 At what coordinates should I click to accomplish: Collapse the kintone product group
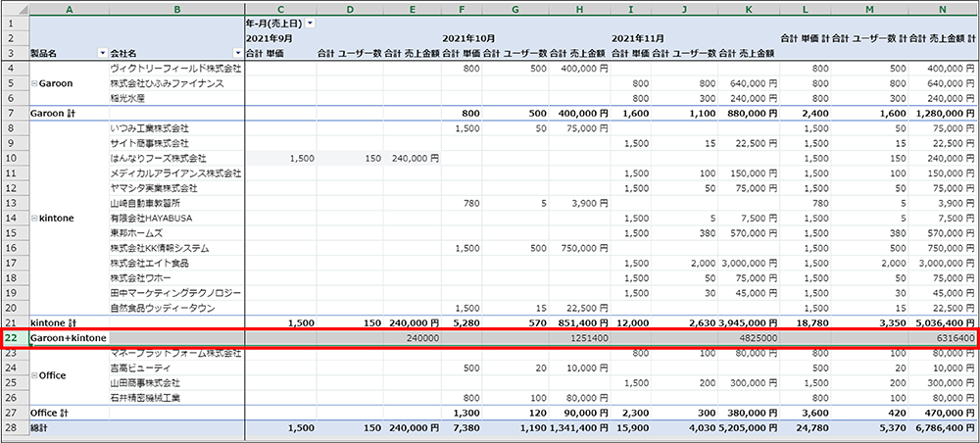pos(33,218)
